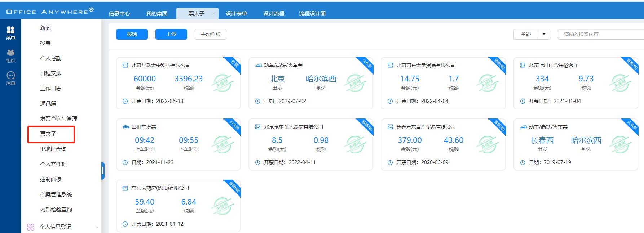Switch to 我的桌面 tab

click(156, 14)
